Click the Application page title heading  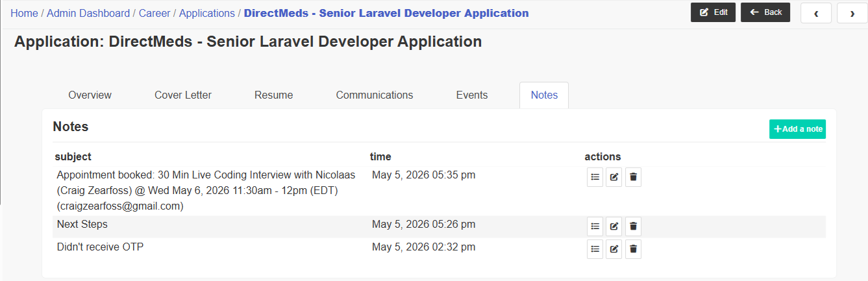(248, 42)
